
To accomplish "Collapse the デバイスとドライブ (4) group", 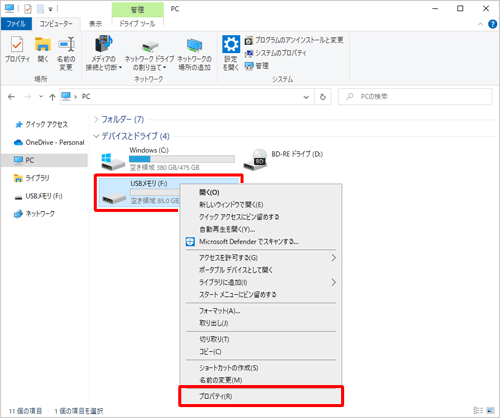I will [96, 136].
